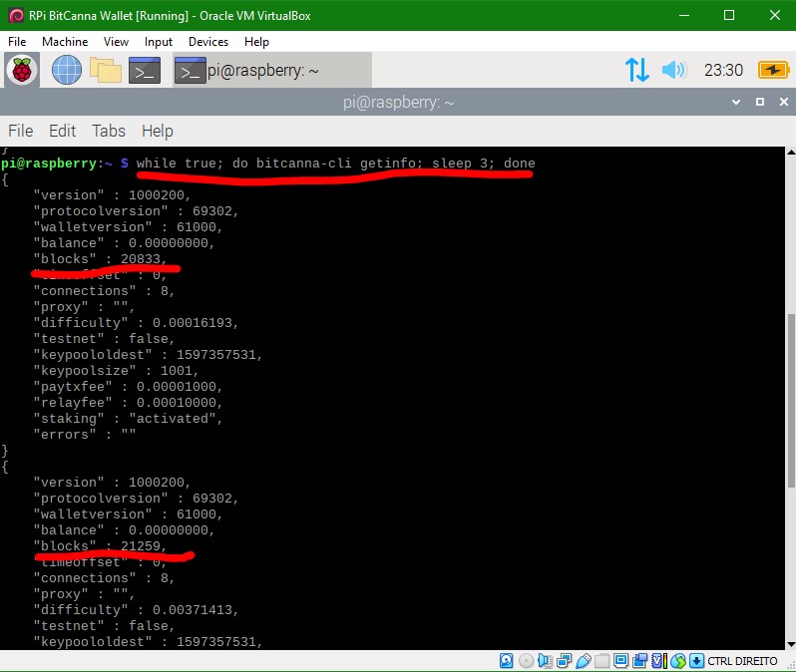Click the "difficulty" : 0.00371413 line
This screenshot has height=672, width=796.
click(136, 610)
